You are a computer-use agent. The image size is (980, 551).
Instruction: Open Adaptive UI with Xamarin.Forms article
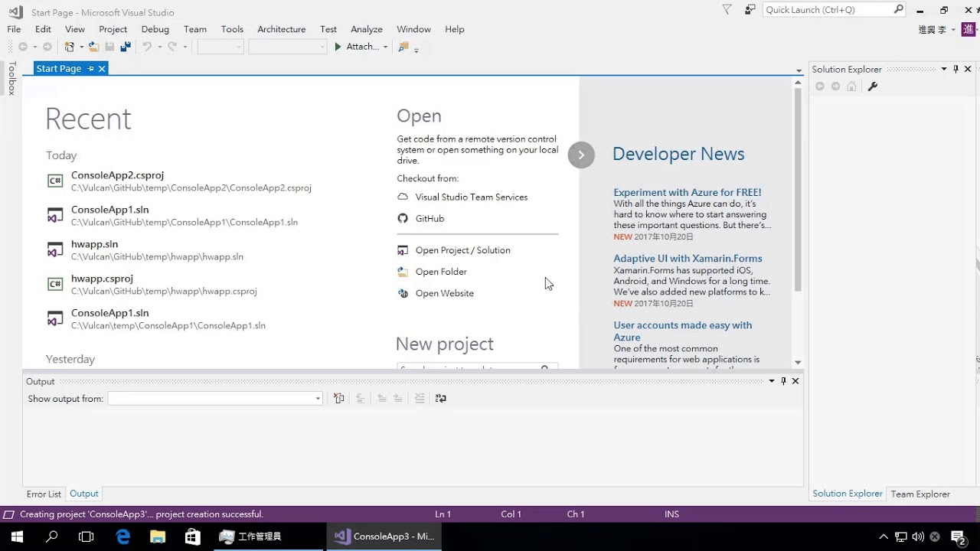click(x=688, y=259)
